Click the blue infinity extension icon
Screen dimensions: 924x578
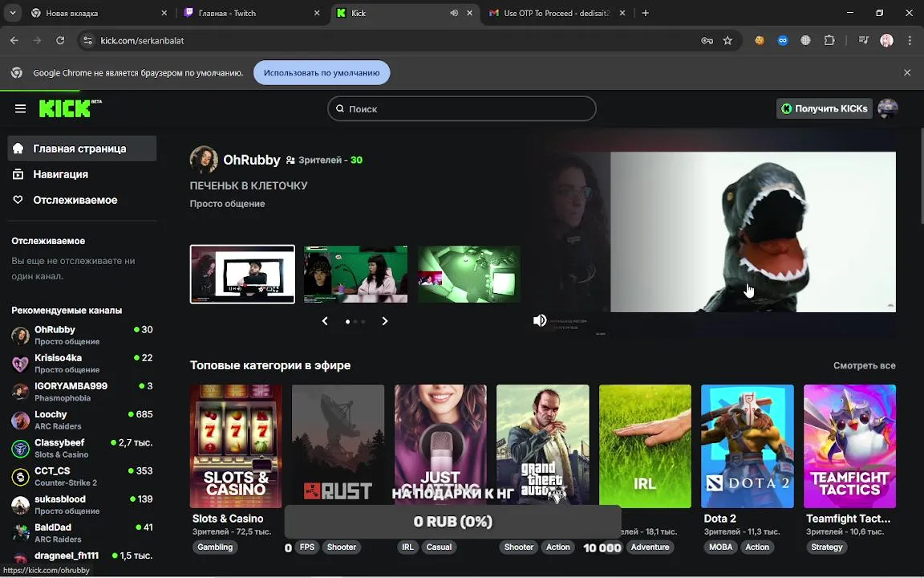[783, 40]
